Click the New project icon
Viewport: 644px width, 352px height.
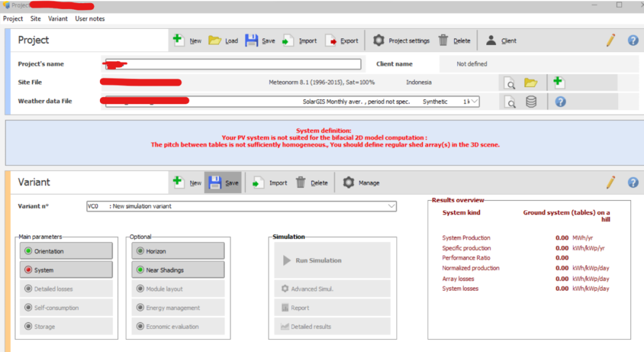coord(178,40)
